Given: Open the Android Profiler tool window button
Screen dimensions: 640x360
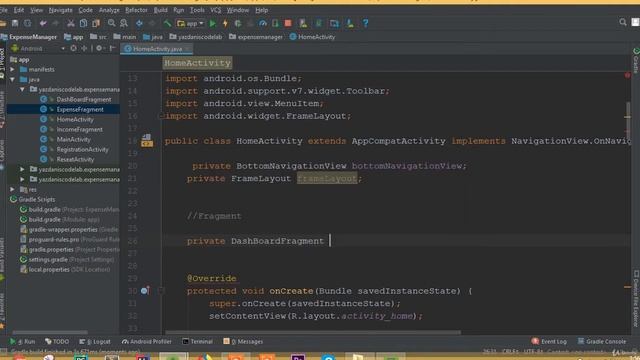Looking at the screenshot, I should click(x=147, y=341).
